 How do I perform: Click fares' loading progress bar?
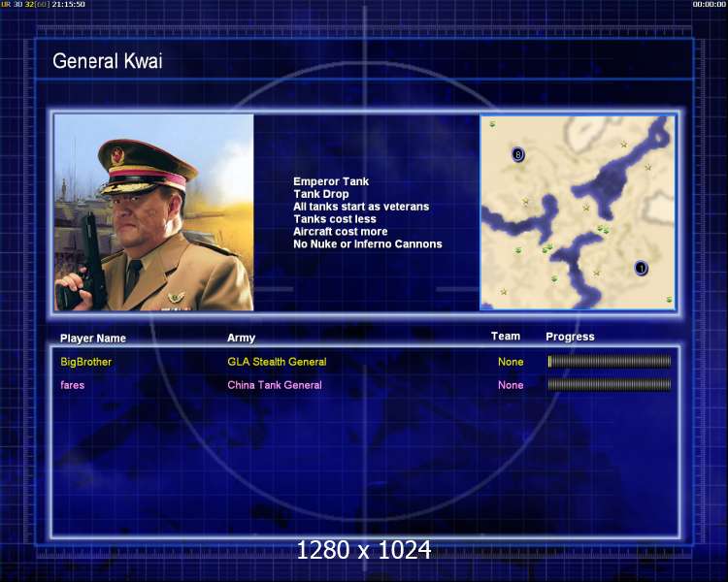click(x=610, y=384)
